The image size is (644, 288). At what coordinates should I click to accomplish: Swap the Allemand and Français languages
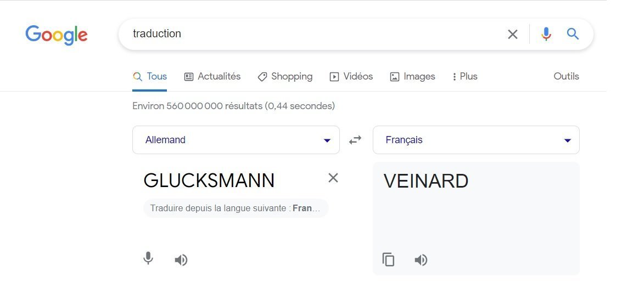(x=355, y=140)
